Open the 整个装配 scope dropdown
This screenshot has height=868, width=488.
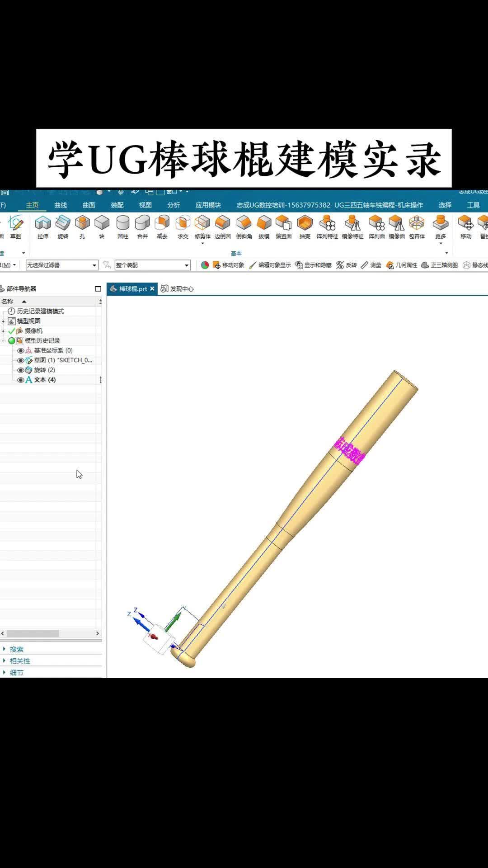tap(152, 265)
